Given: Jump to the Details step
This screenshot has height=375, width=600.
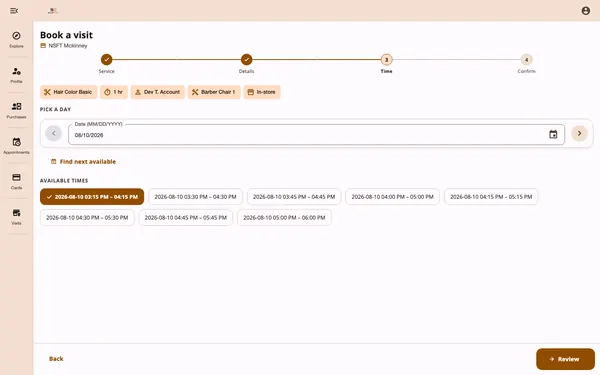Looking at the screenshot, I should 246,60.
